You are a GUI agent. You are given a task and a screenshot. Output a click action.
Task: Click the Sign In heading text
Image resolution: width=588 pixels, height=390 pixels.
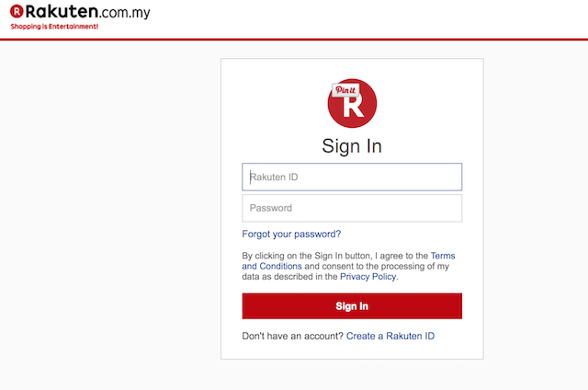[x=352, y=146]
